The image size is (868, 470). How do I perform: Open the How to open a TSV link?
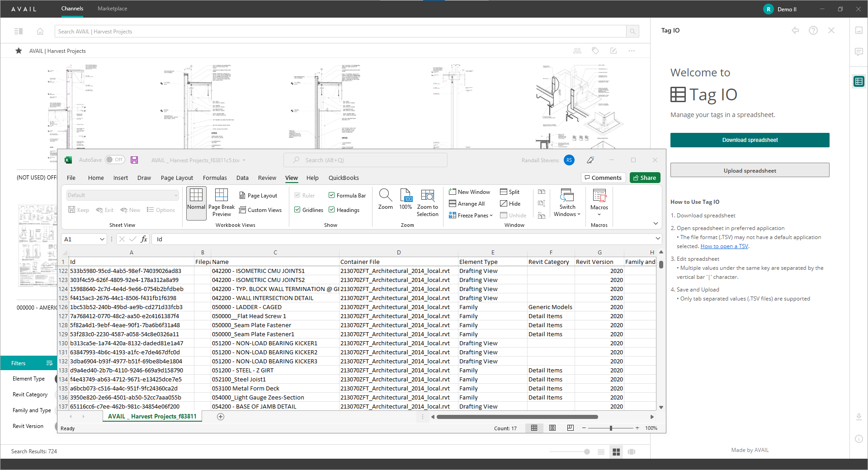click(724, 246)
